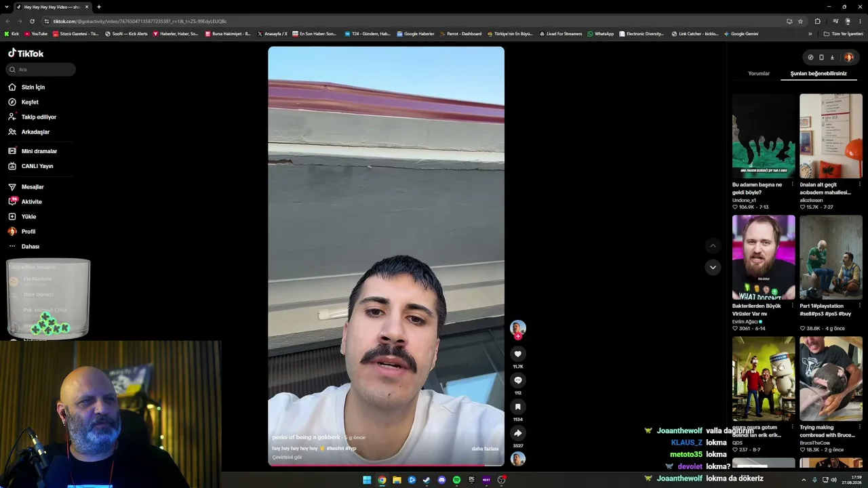Expand the Daha more options menu
The image size is (868, 488).
(x=24, y=247)
